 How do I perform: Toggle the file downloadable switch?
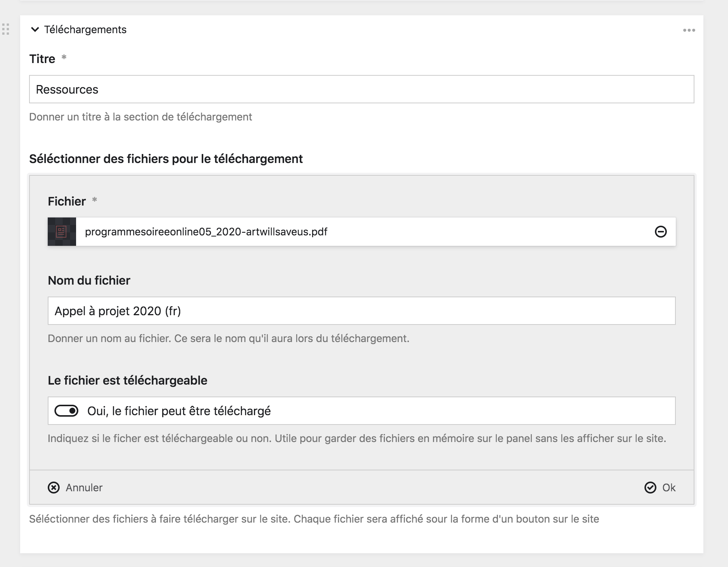(66, 411)
